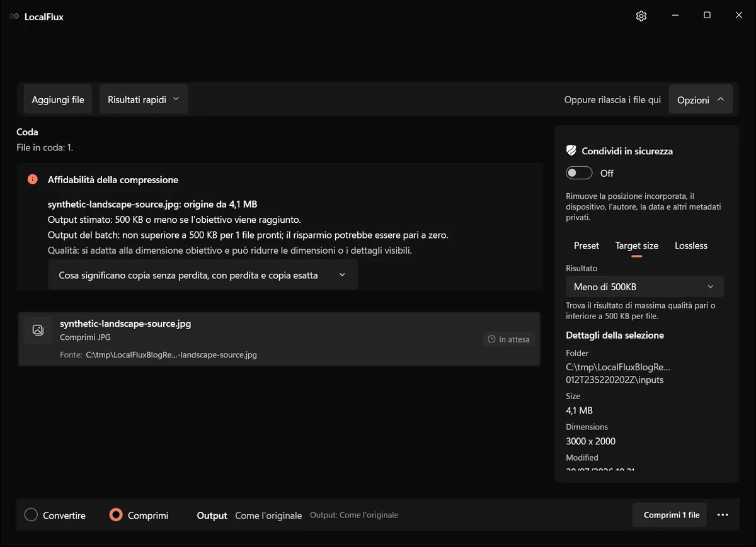Image resolution: width=756 pixels, height=547 pixels.
Task: Click the Oppure rilascia i file qui text
Action: coord(612,100)
